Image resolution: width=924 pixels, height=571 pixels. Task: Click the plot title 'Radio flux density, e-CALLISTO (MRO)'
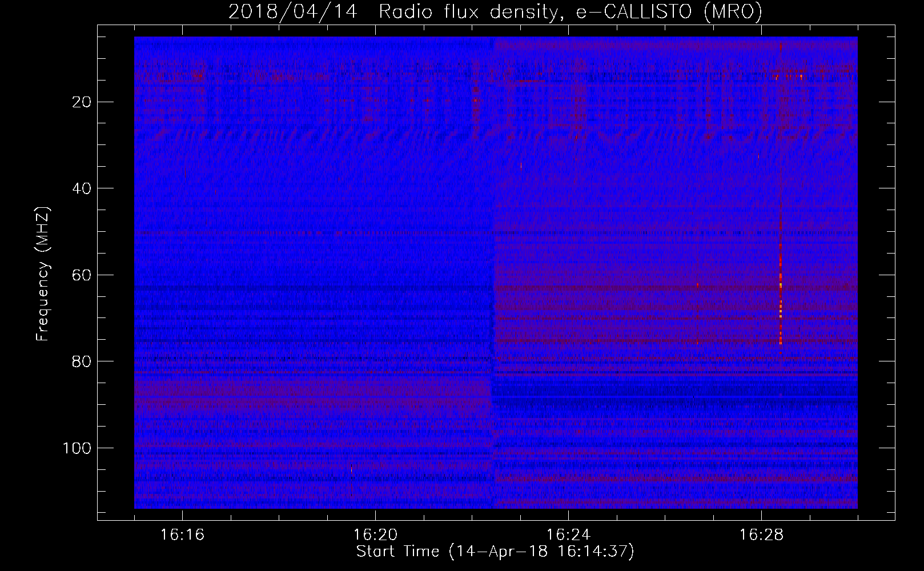[x=570, y=11]
